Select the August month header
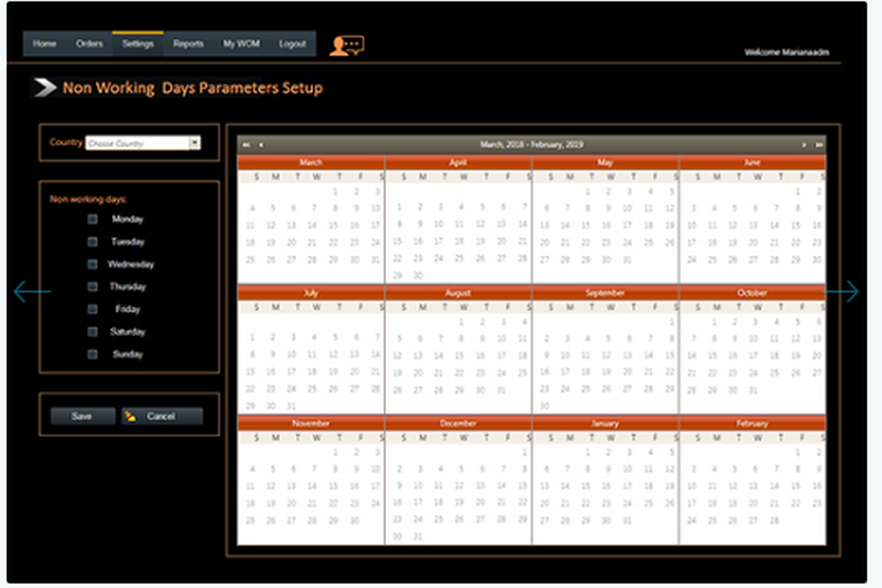Screen dimensions: 882x588 (458, 293)
